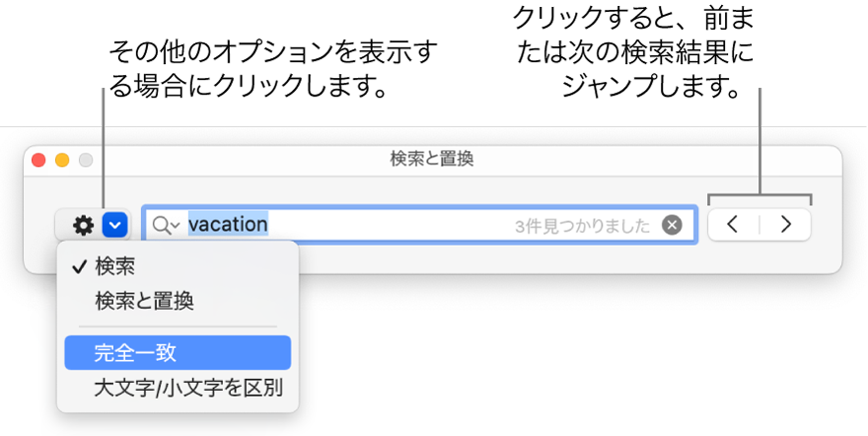Expand the small chevron beside the magnifier
This screenshot has height=436, width=868.
coord(176,225)
